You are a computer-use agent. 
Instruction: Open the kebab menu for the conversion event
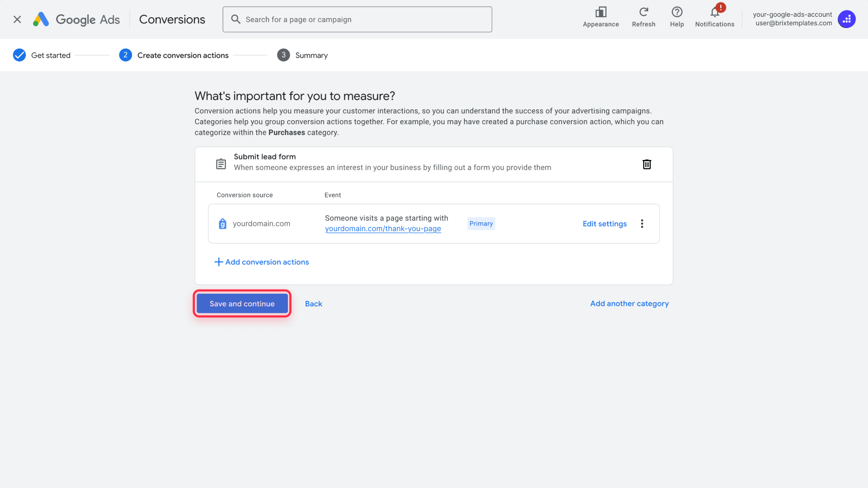(x=642, y=223)
